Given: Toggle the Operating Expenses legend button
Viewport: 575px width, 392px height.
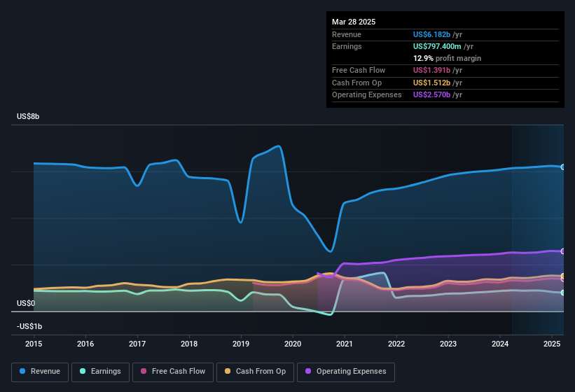Looking at the screenshot, I should [346, 372].
